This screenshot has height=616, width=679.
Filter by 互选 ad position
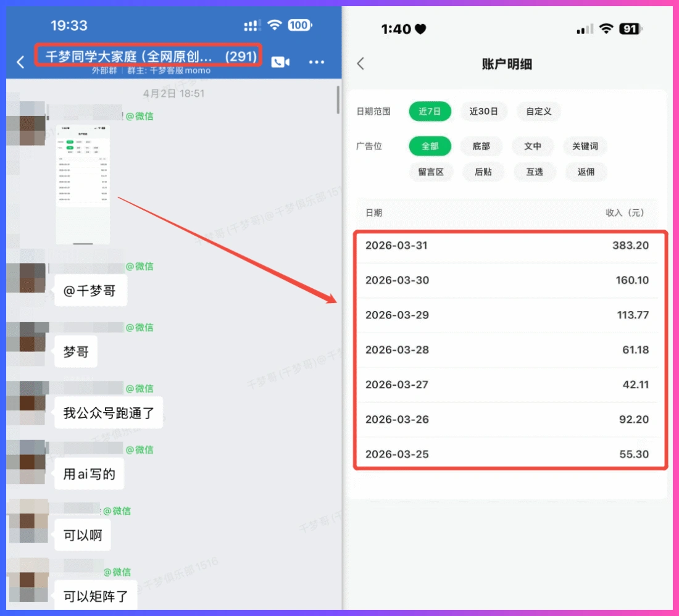tap(535, 172)
